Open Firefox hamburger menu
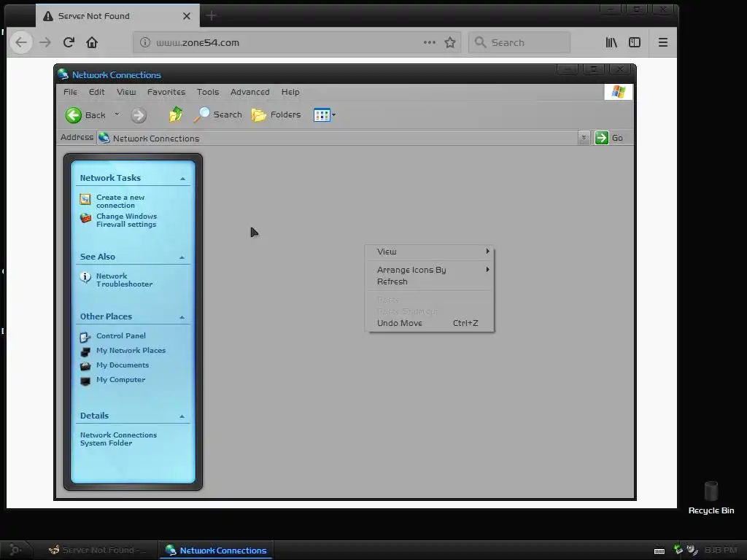This screenshot has height=560, width=747. point(662,42)
